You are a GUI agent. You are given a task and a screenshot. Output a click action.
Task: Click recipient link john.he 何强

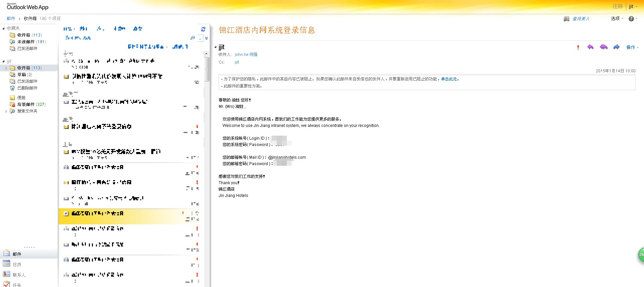(x=246, y=55)
